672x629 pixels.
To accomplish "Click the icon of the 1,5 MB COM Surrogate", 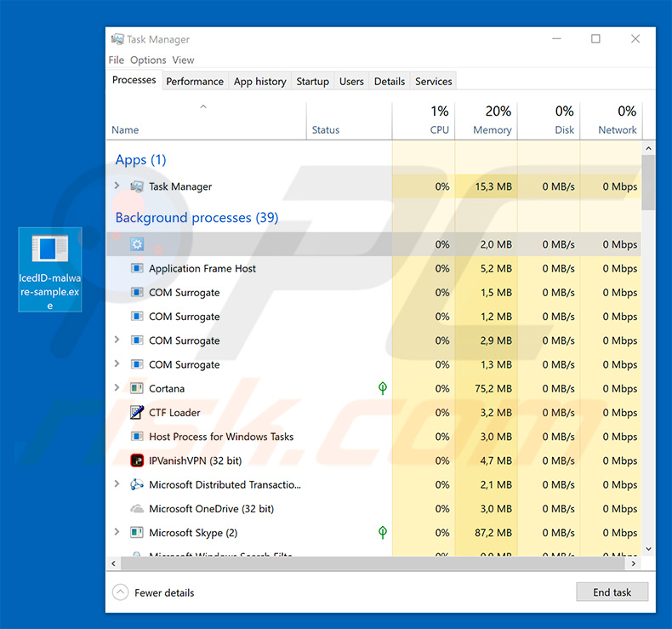I will [137, 293].
